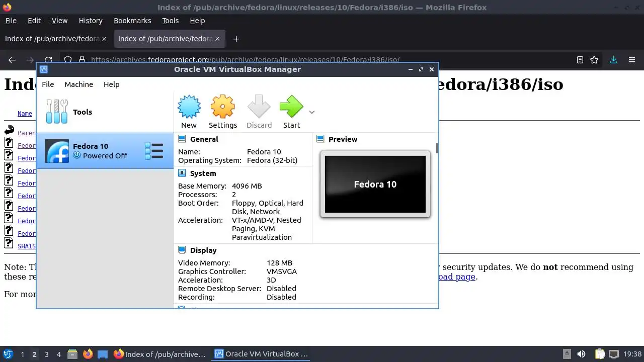Screen dimensions: 644x362
Task: Open the desktop application launcher menu
Action: click(8, 354)
